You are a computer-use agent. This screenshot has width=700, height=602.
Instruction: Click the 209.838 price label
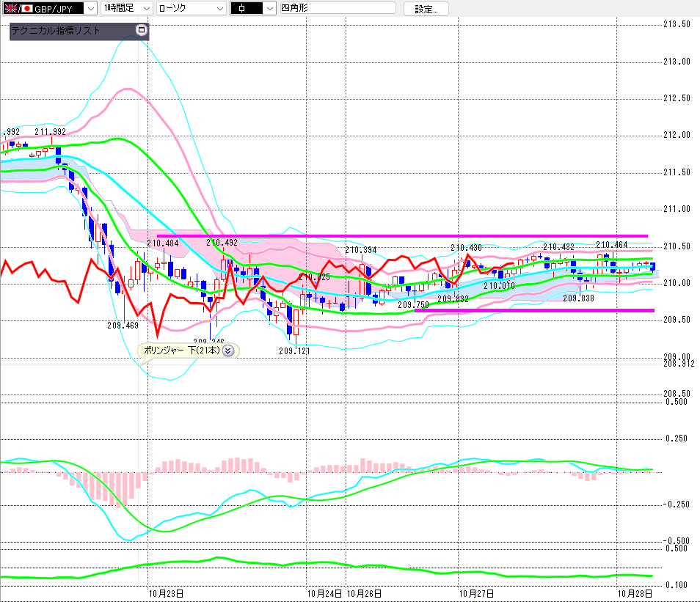click(x=579, y=298)
